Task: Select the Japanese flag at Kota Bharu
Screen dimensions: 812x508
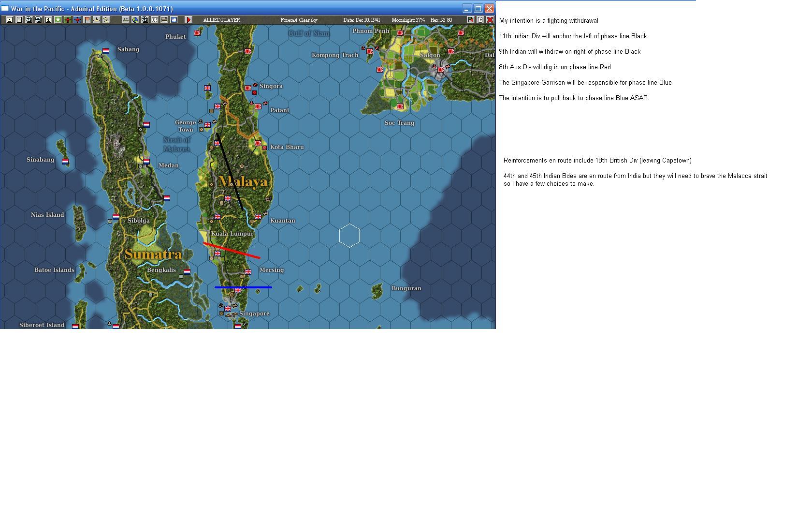Action: 258,143
